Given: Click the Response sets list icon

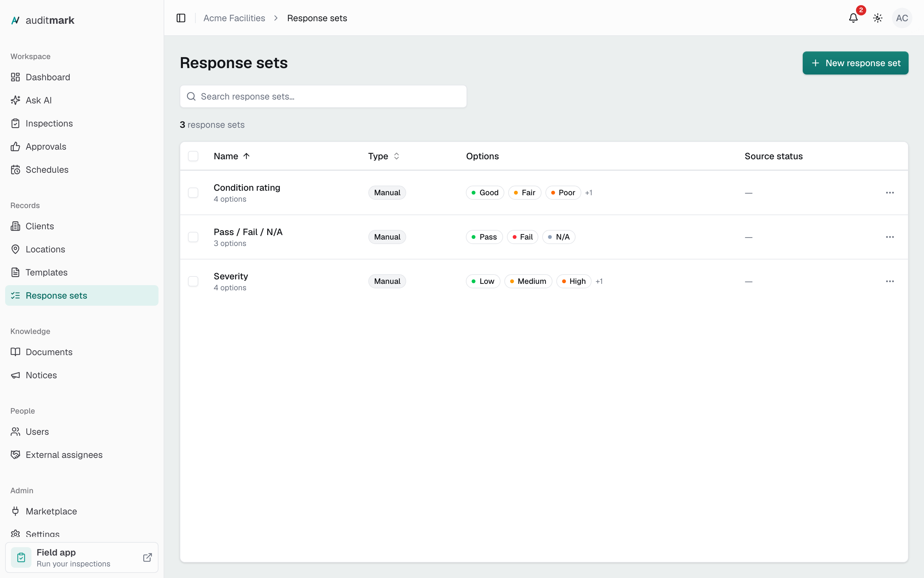Looking at the screenshot, I should click(15, 295).
